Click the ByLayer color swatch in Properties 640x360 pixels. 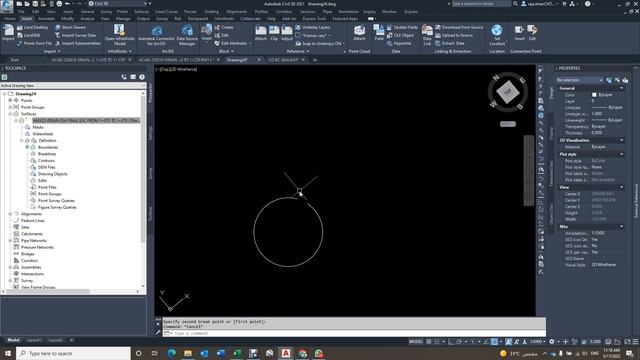pos(594,95)
